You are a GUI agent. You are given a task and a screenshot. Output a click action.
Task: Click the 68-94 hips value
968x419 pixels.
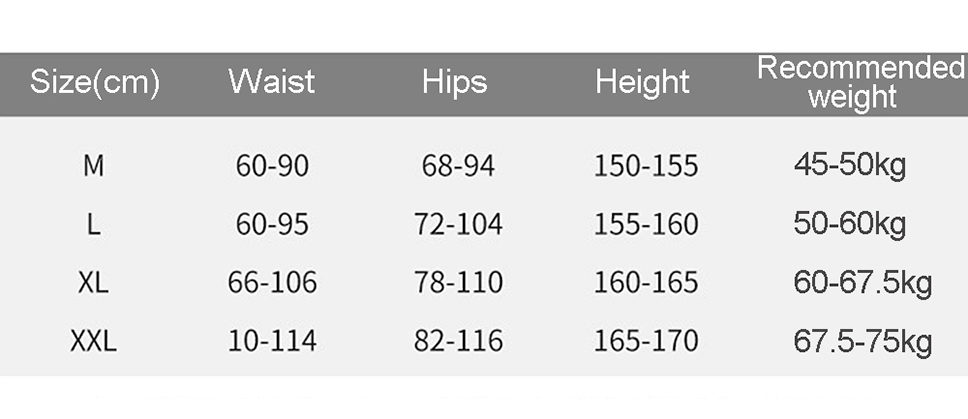click(x=458, y=165)
